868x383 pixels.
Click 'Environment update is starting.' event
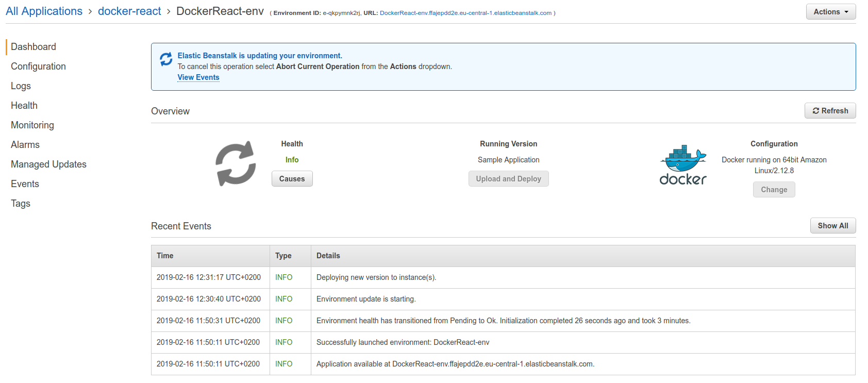pos(366,299)
